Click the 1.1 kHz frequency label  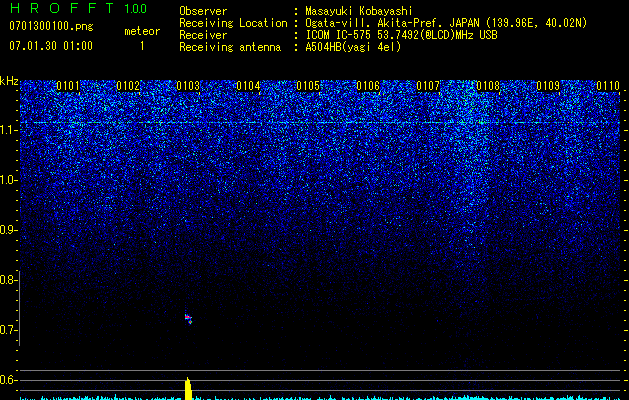click(x=9, y=130)
